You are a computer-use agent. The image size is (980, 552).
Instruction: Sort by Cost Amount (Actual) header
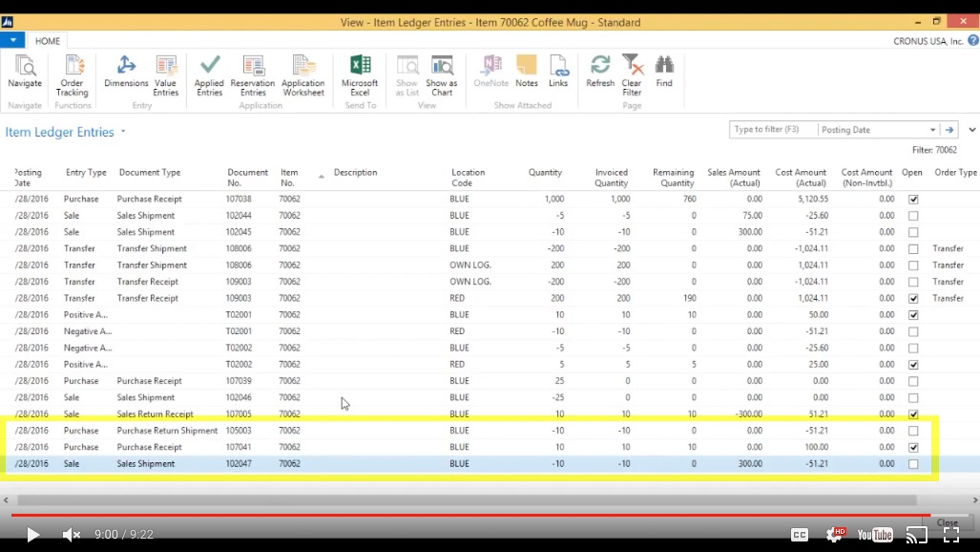coord(801,178)
